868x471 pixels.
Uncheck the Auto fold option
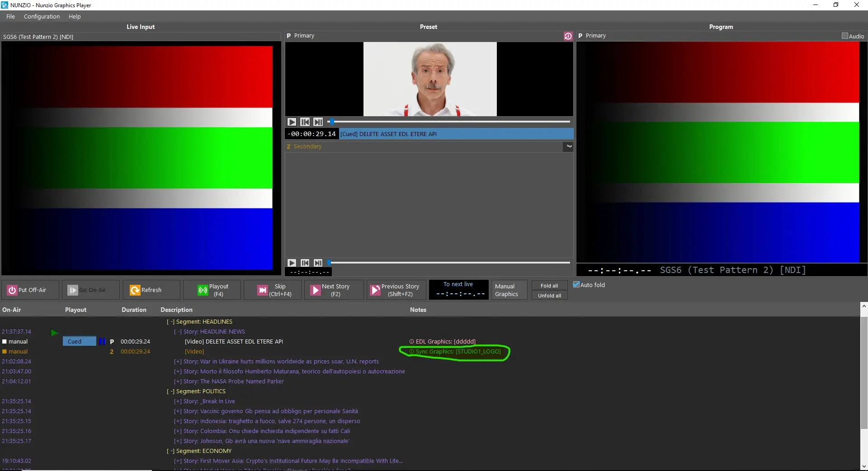[576, 285]
